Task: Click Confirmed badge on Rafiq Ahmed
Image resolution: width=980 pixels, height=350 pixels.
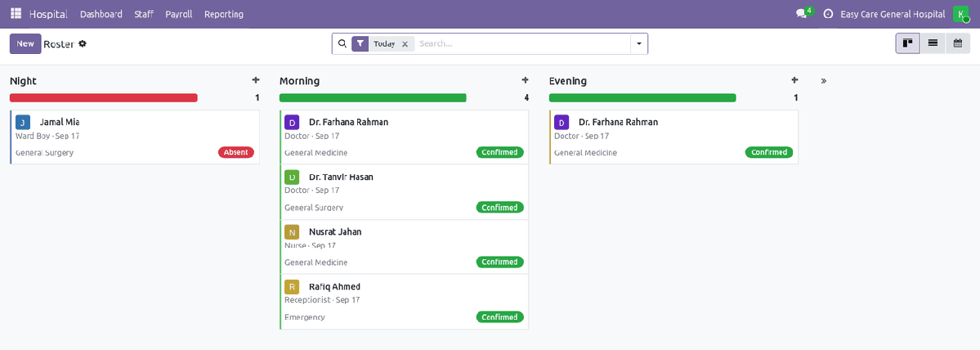Action: click(500, 316)
